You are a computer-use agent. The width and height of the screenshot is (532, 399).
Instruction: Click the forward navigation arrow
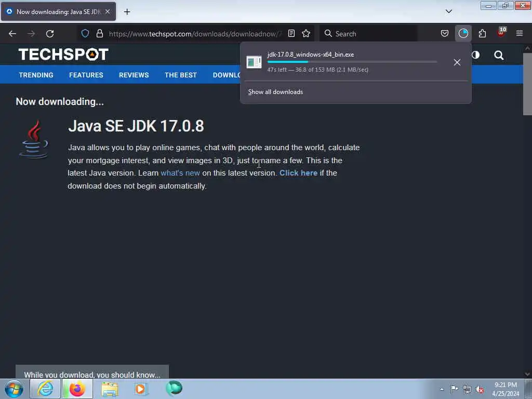click(31, 34)
